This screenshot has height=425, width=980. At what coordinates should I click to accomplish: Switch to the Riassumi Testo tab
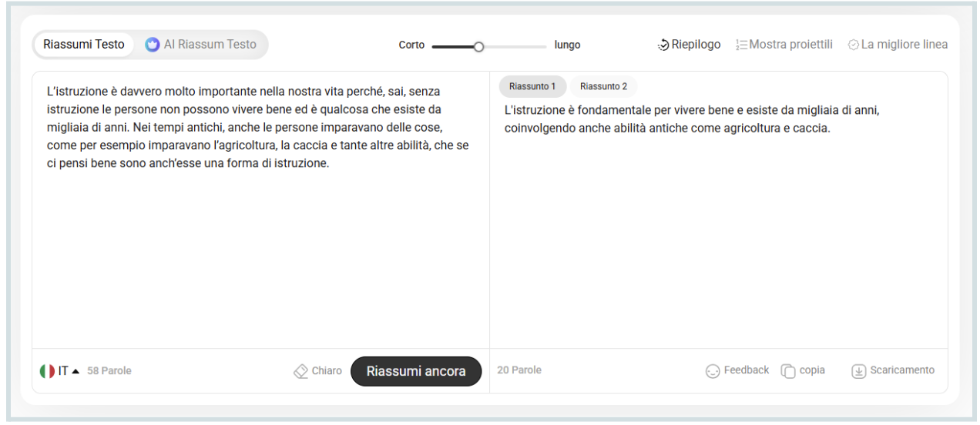pos(83,45)
